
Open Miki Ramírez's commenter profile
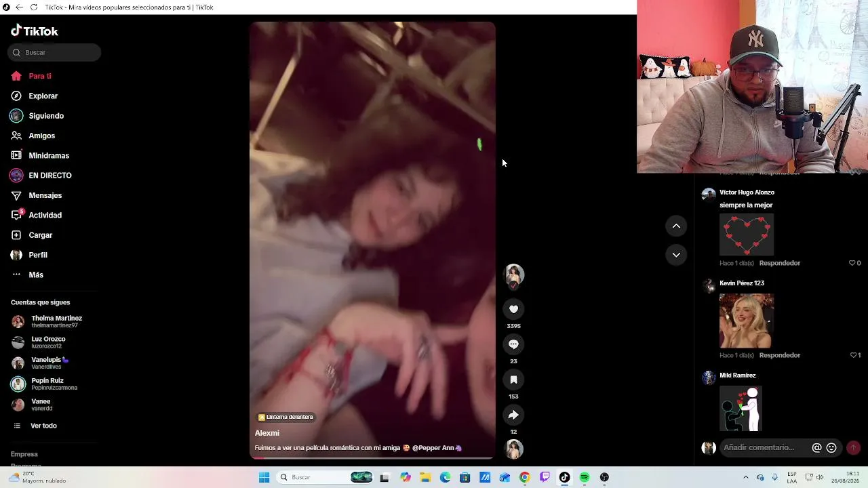738,375
